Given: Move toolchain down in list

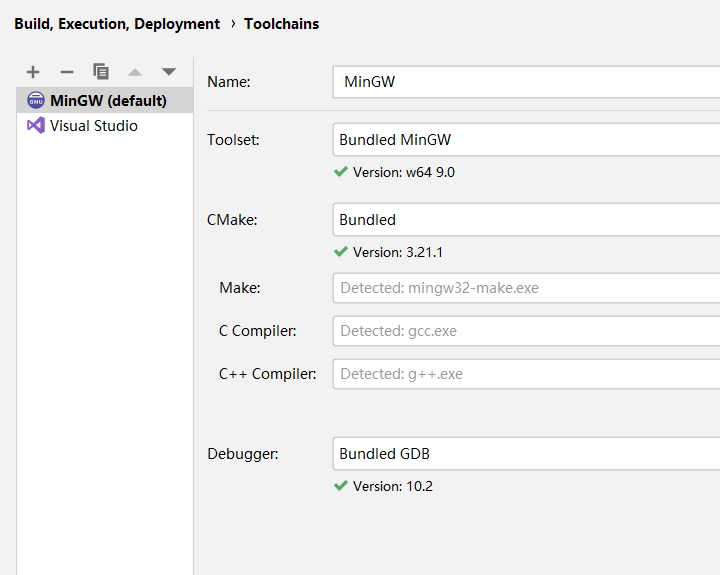Looking at the screenshot, I should pos(169,72).
